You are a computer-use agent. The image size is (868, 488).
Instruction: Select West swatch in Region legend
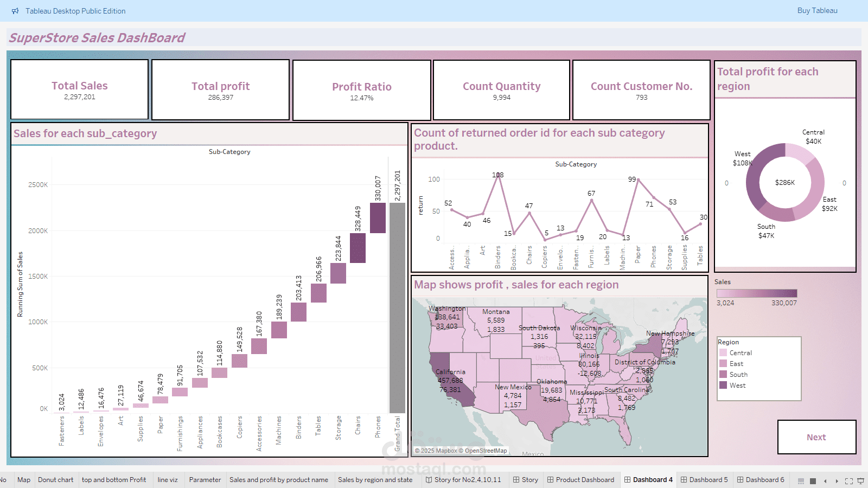(723, 386)
